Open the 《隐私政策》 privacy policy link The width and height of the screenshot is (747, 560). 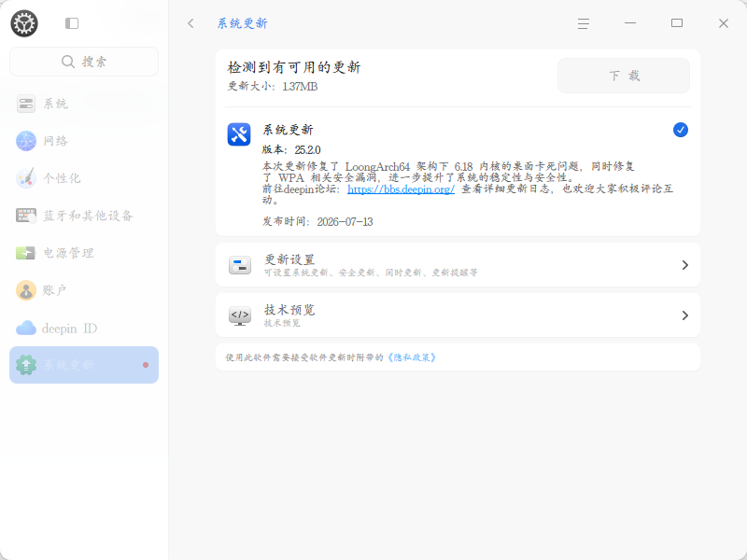[412, 357]
